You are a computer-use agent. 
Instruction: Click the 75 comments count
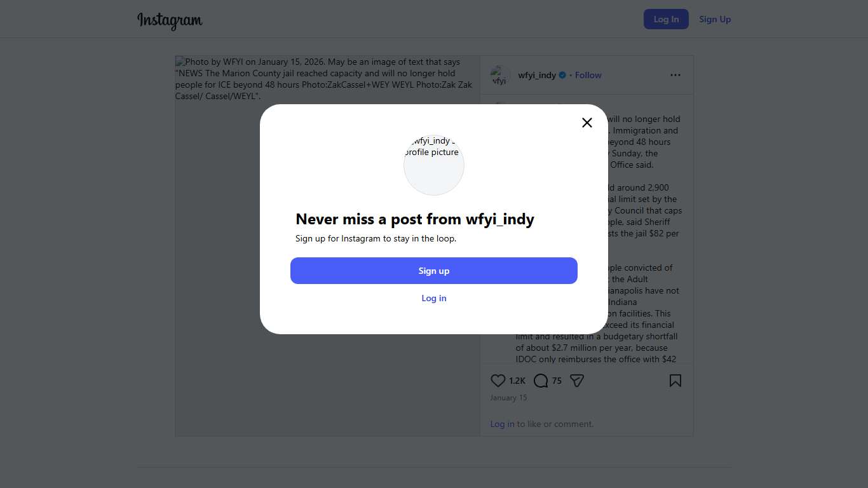pyautogui.click(x=557, y=381)
